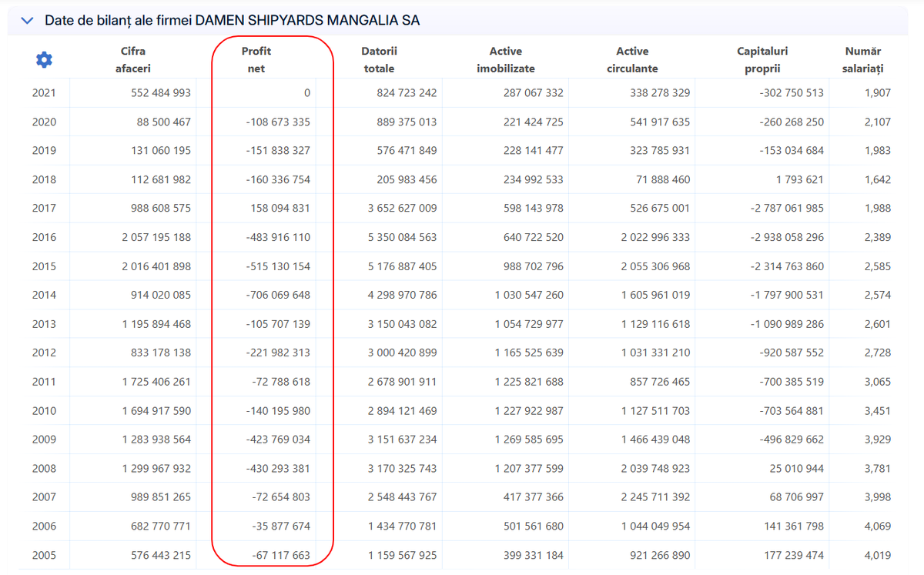
Task: Select the year 2012 row label
Action: click(x=44, y=353)
